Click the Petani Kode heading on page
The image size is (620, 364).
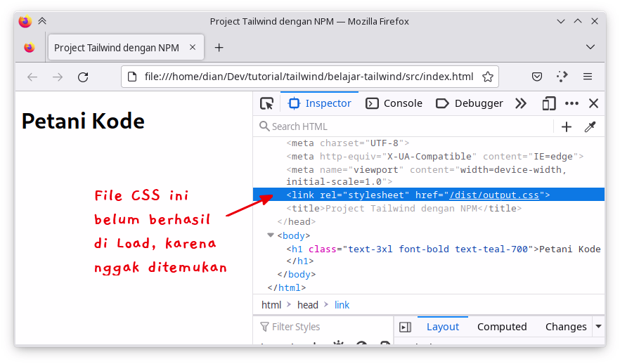[x=83, y=121]
